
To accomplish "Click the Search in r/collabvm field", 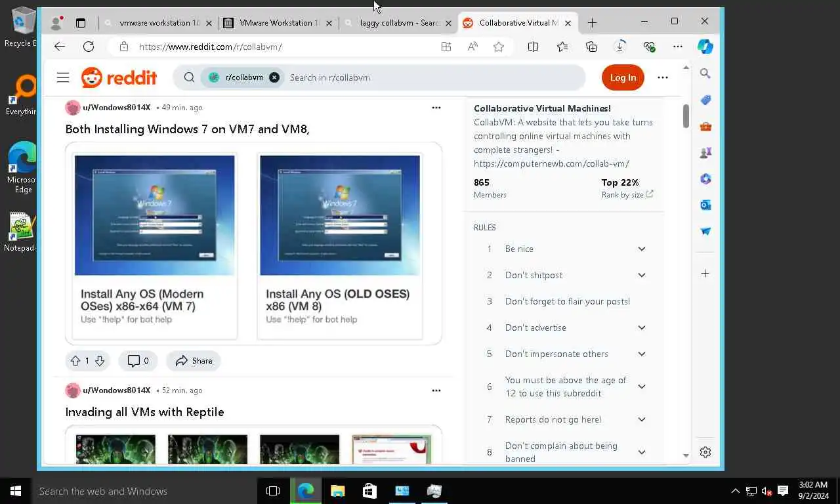I will (x=433, y=77).
